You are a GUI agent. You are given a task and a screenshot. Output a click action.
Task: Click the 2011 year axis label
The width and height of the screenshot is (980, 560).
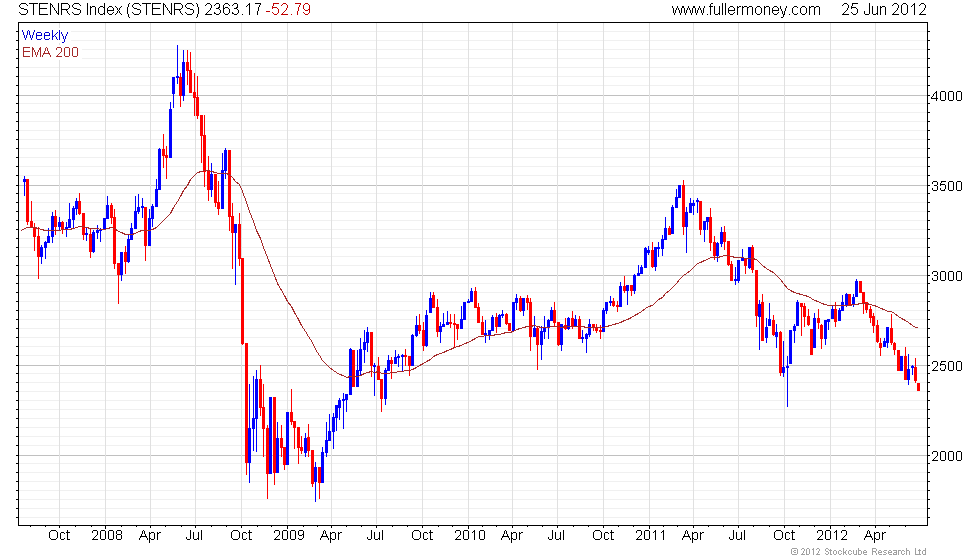pyautogui.click(x=651, y=535)
